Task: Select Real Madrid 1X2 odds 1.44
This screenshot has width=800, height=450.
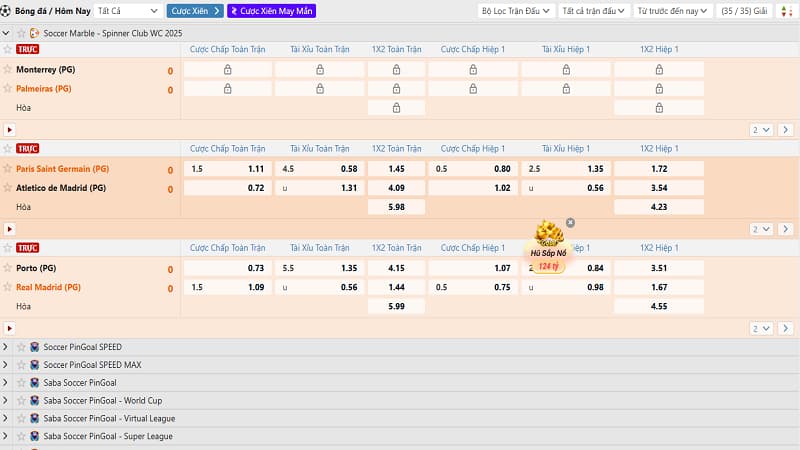Action: click(396, 287)
